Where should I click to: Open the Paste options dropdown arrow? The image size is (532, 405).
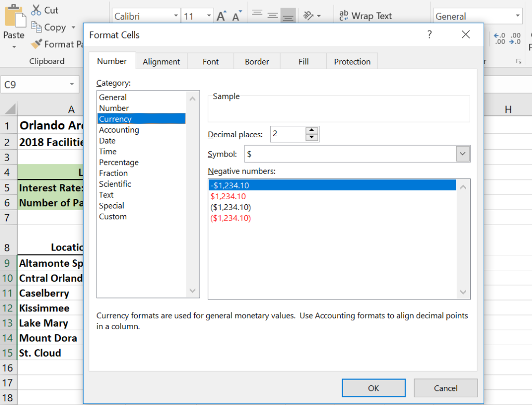[x=14, y=47]
